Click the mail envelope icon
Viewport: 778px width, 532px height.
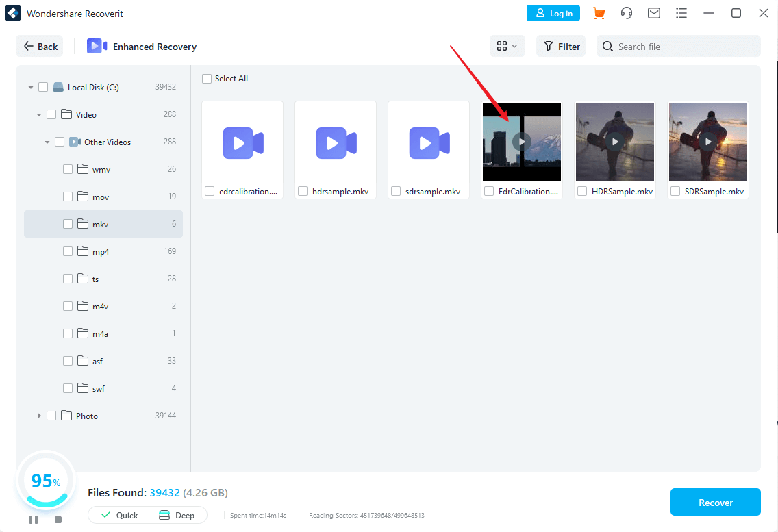point(654,13)
